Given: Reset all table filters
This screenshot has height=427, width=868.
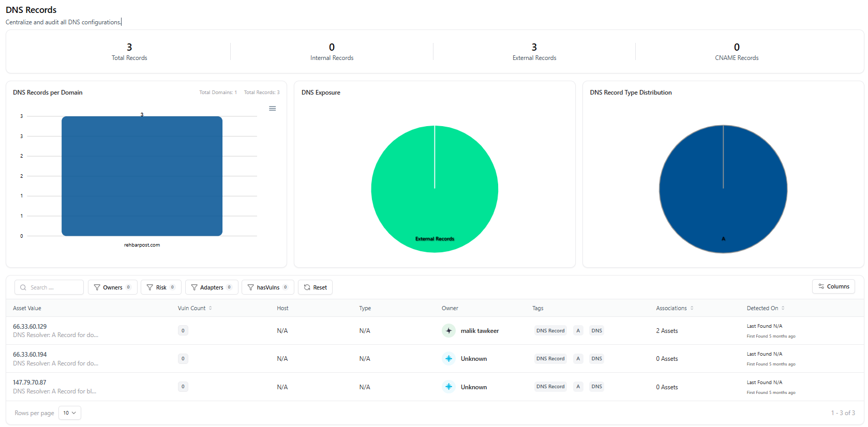Looking at the screenshot, I should point(315,287).
